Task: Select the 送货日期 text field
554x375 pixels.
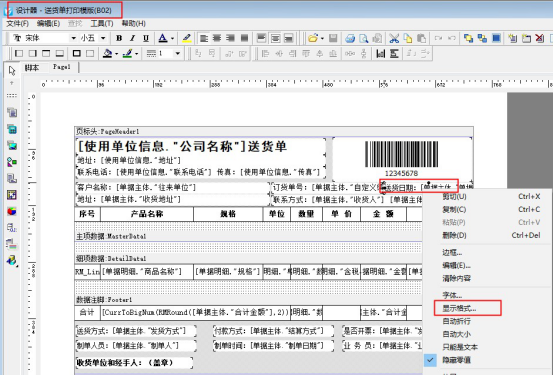Action: (x=419, y=186)
